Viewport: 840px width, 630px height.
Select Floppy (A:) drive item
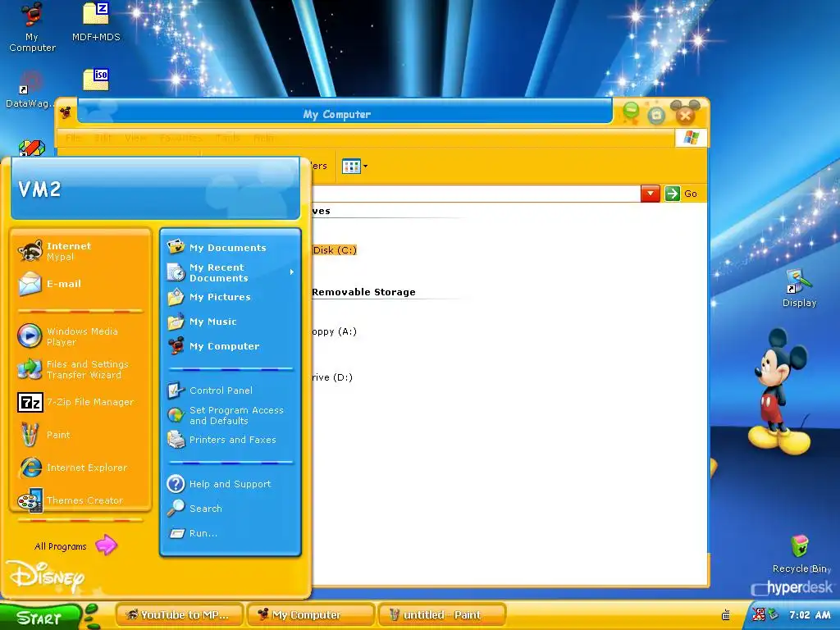[x=335, y=331]
